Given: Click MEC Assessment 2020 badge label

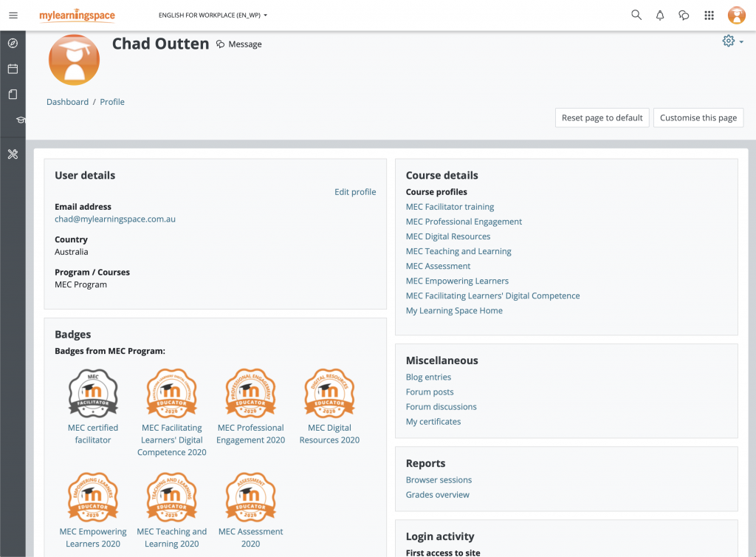Looking at the screenshot, I should point(251,538).
